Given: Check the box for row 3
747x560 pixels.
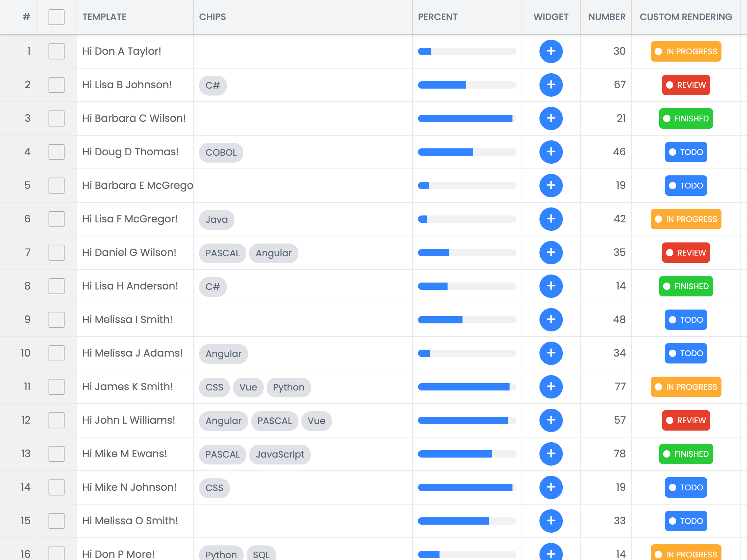Looking at the screenshot, I should 57,118.
